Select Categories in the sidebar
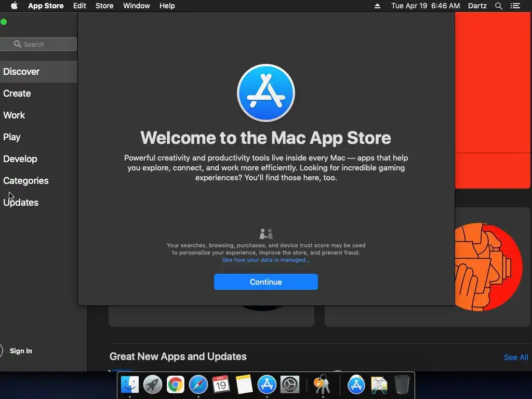 [x=26, y=180]
